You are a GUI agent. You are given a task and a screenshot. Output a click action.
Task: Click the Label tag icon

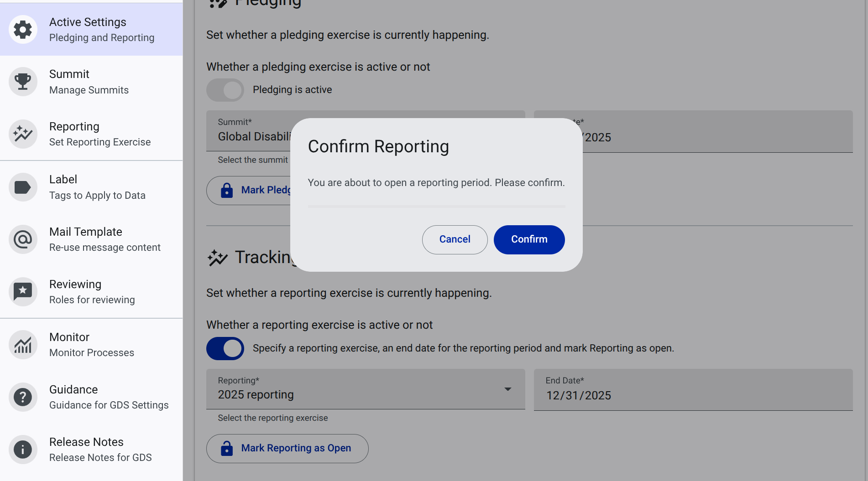23,187
